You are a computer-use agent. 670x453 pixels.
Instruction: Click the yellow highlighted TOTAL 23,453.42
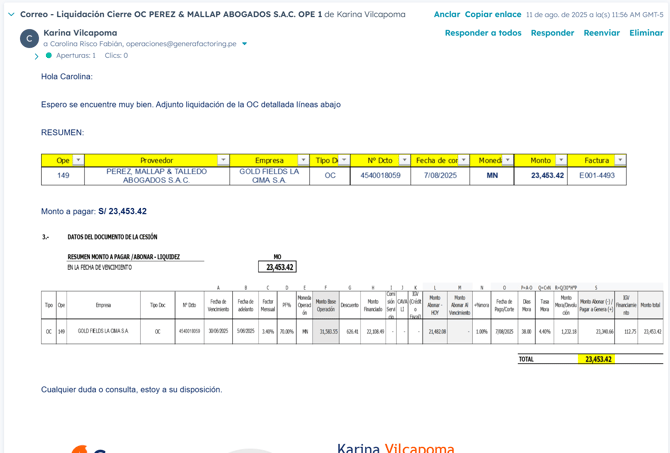pyautogui.click(x=597, y=359)
